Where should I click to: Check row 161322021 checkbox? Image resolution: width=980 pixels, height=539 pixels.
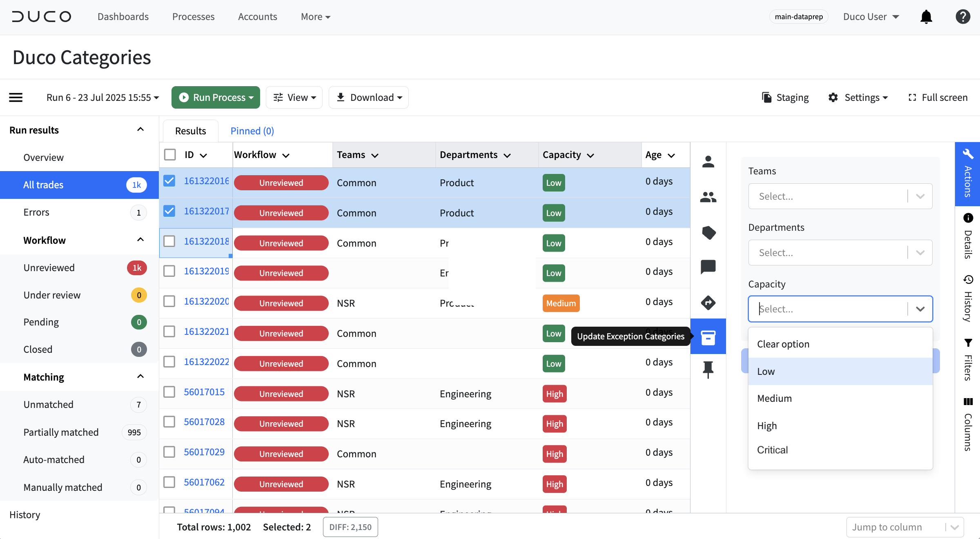pos(169,332)
